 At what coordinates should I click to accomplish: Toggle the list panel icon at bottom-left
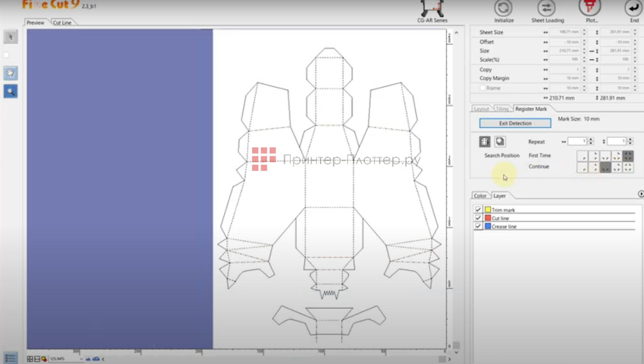click(10, 358)
